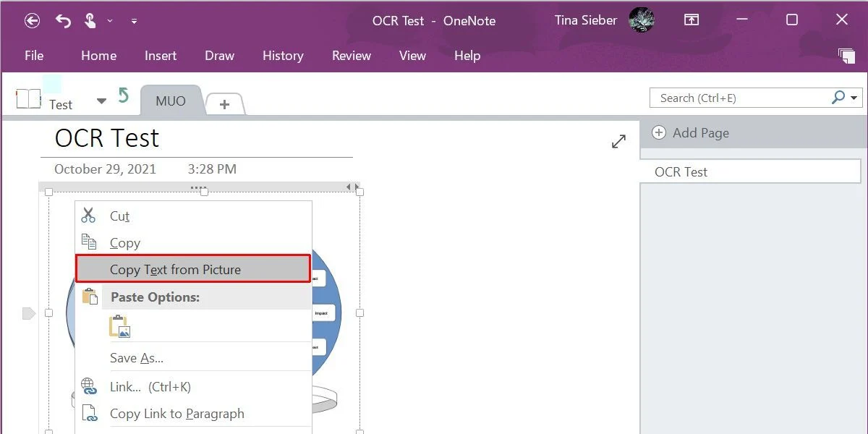Click the notebook icon next to Test
This screenshot has width=868, height=434.
(x=28, y=99)
